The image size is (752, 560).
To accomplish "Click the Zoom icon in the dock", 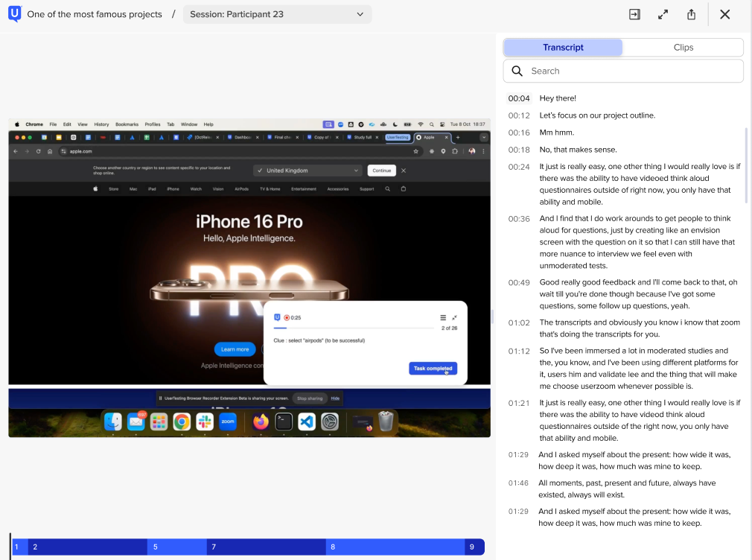I will tap(228, 421).
